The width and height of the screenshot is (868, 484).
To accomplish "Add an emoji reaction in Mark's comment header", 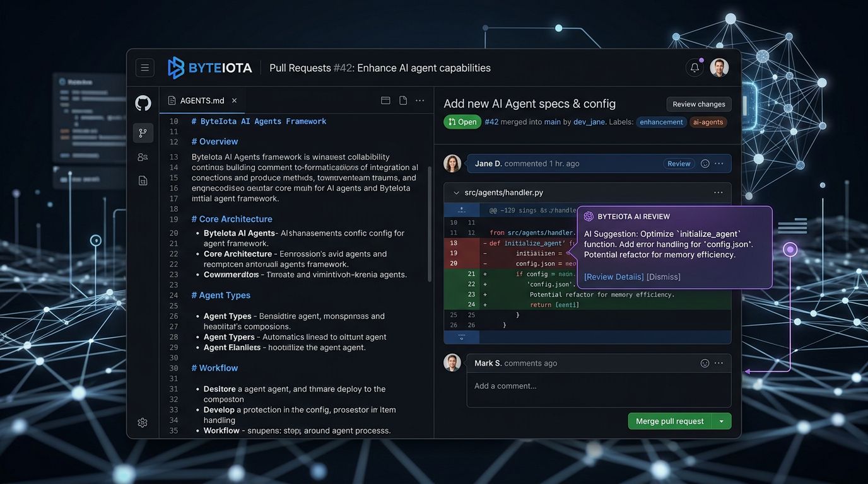I will (x=705, y=363).
